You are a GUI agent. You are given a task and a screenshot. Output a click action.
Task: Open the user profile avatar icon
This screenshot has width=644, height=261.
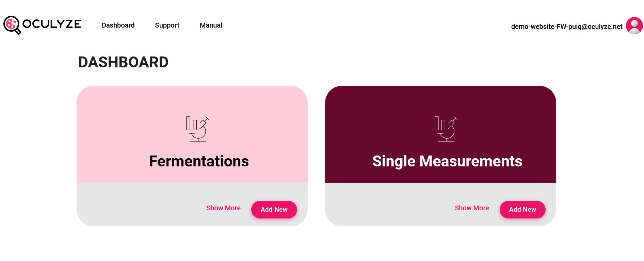point(634,26)
